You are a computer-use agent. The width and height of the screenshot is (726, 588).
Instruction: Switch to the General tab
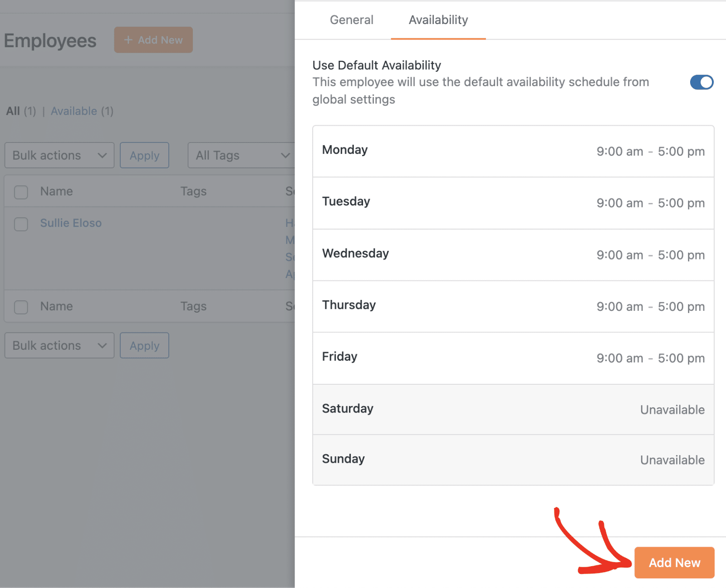[352, 20]
